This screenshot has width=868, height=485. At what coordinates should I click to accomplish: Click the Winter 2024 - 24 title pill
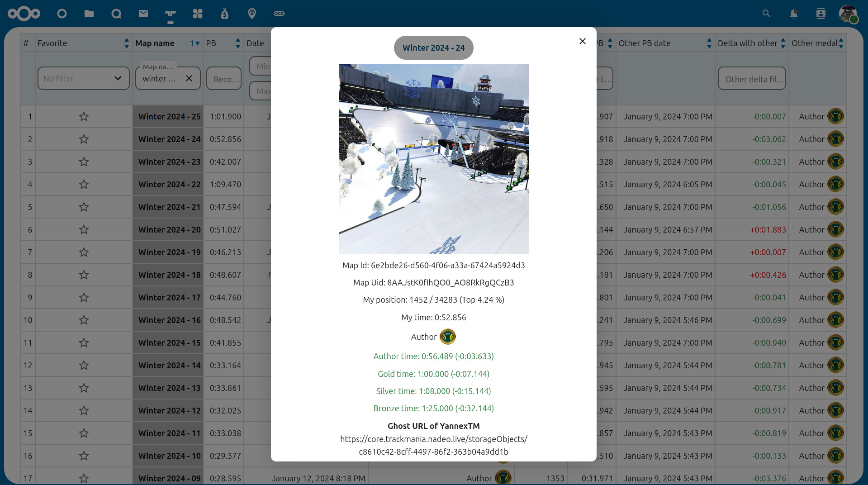[x=434, y=48]
